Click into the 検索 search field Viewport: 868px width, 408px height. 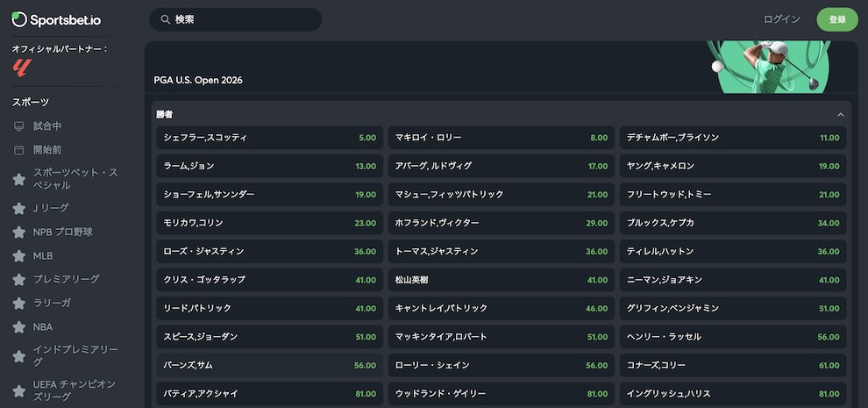(236, 19)
